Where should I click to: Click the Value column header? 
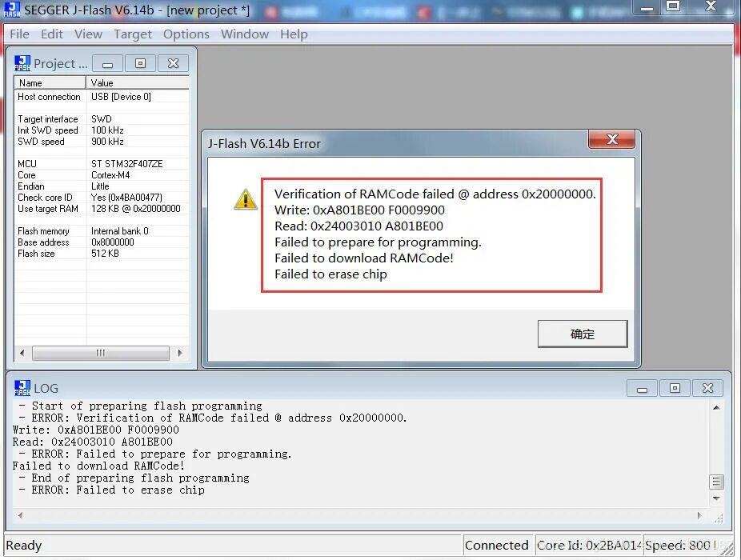coord(138,82)
